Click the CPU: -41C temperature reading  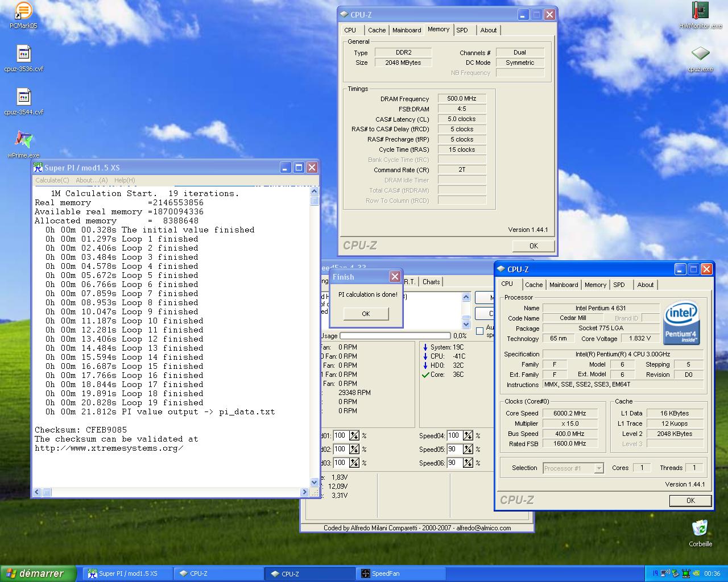[x=448, y=356]
